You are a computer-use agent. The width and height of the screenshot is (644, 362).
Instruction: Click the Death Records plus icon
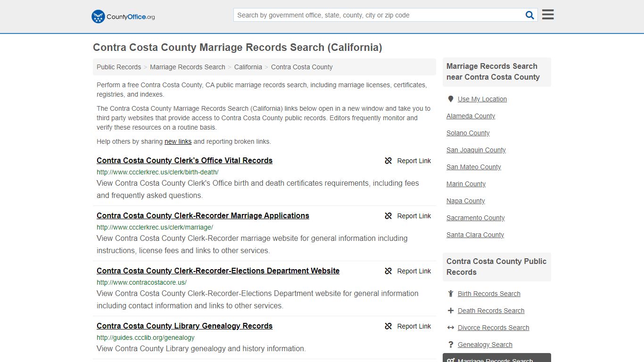coord(451,311)
